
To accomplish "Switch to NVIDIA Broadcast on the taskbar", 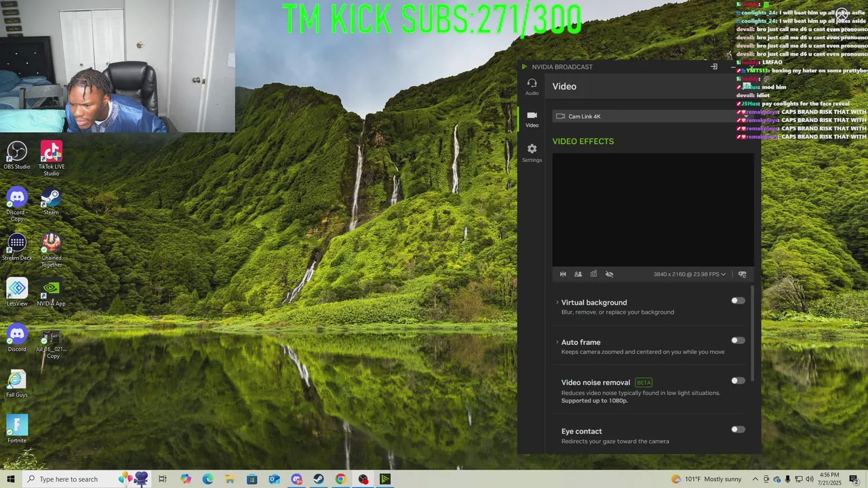I will (385, 479).
